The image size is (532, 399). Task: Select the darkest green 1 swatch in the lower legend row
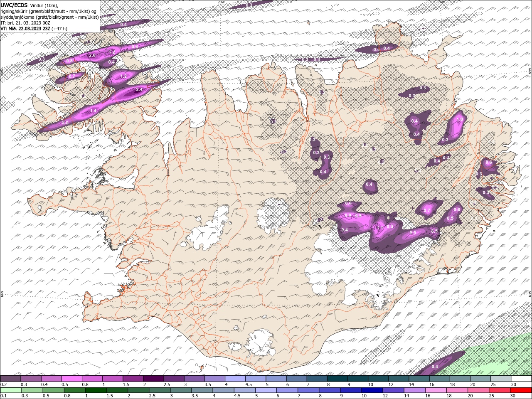pos(96,390)
